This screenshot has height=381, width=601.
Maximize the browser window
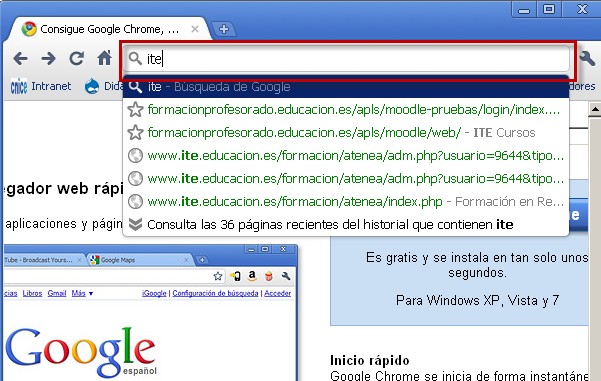(x=549, y=9)
